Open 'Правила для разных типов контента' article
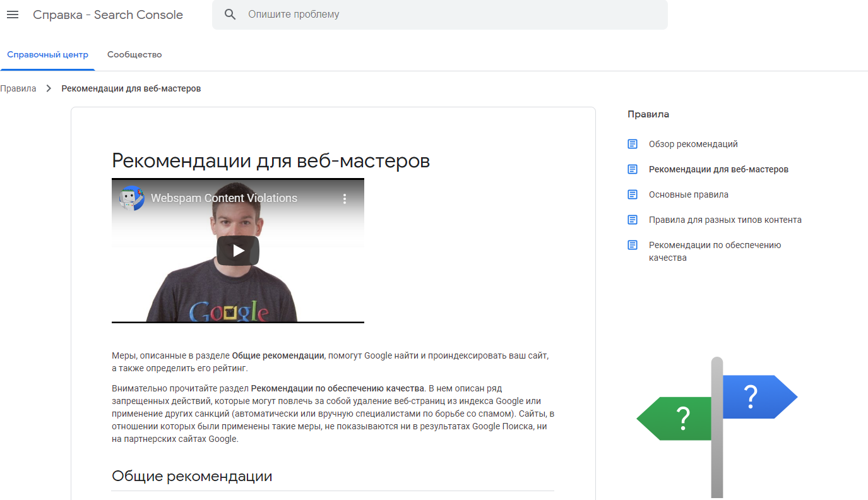Image resolution: width=868 pixels, height=500 pixels. 725,220
